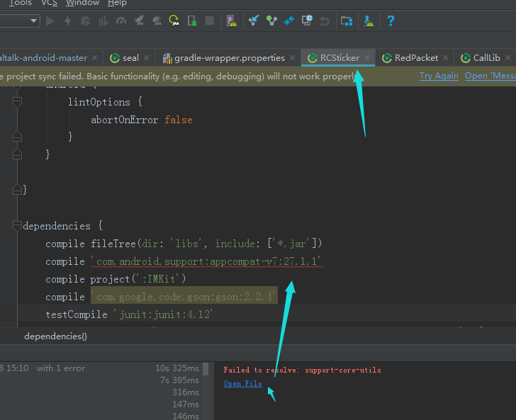Image resolution: width=516 pixels, height=420 pixels.
Task: Open the VCS menu
Action: pos(49,3)
